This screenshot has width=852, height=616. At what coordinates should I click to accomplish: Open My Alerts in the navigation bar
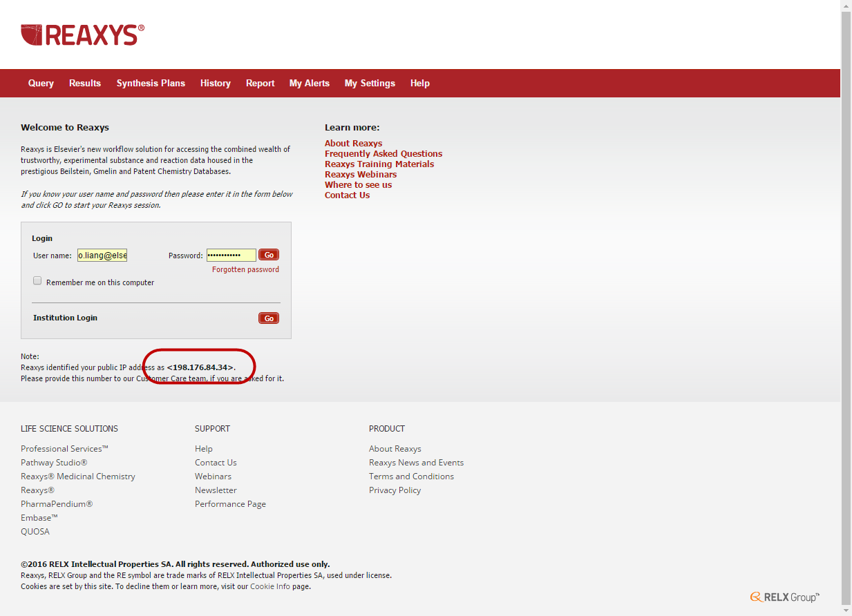[x=310, y=83]
